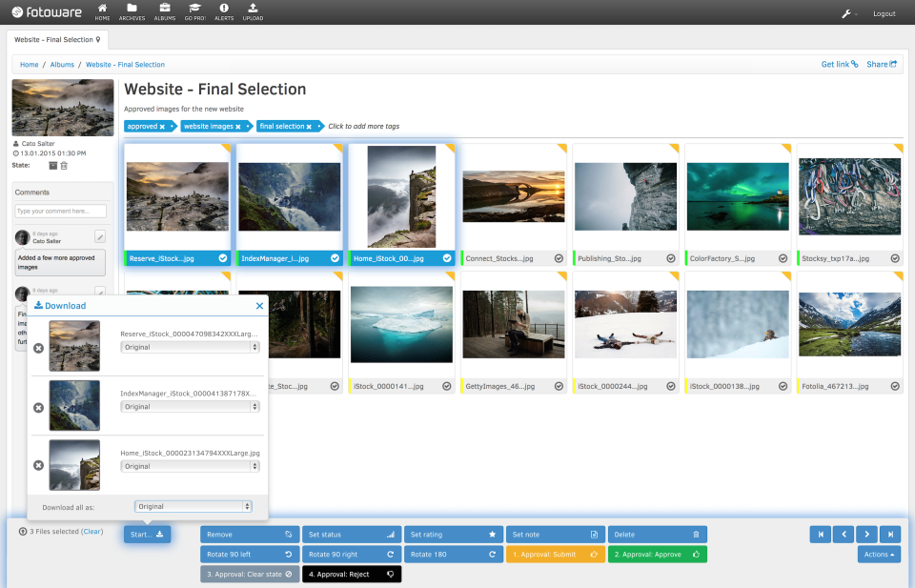Screen dimensions: 915x588
Task: Select the Archives icon
Action: (132, 12)
